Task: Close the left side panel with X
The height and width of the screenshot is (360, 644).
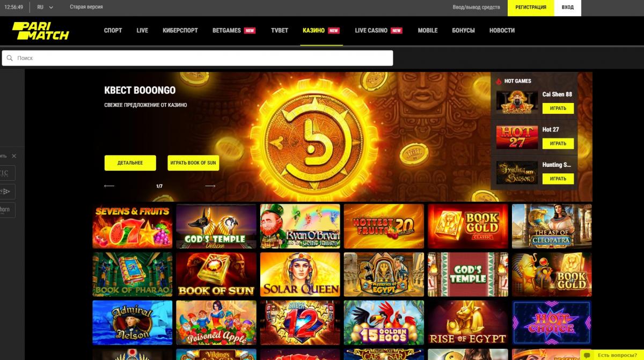Action: [x=14, y=156]
